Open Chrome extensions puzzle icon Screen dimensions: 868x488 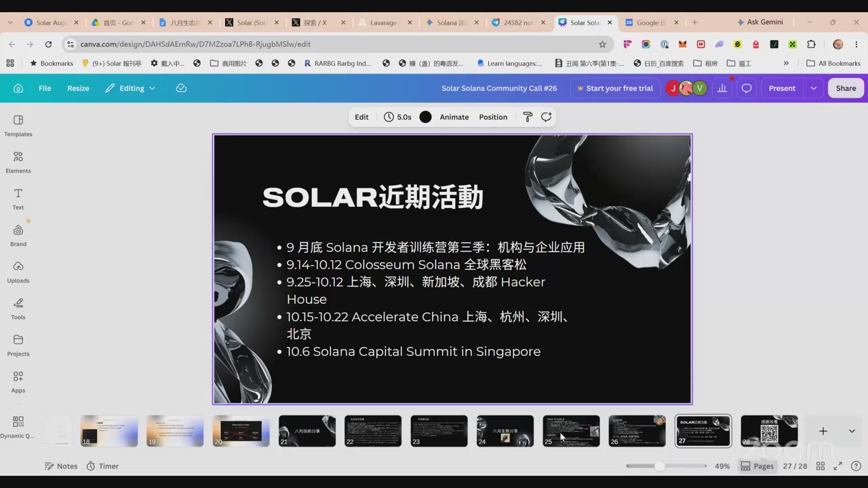tap(811, 44)
